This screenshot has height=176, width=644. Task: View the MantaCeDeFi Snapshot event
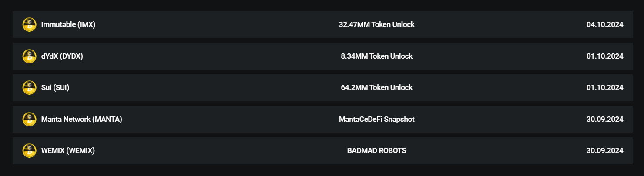(x=376, y=119)
